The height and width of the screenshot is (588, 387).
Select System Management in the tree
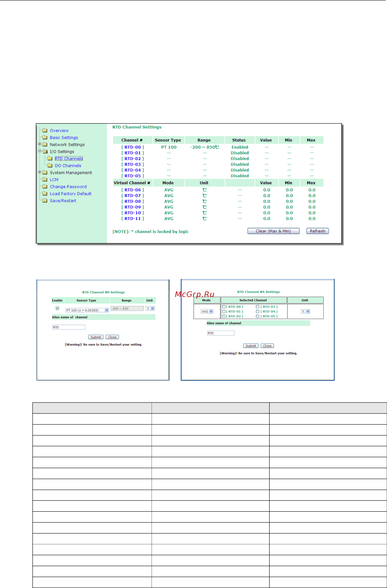tap(71, 173)
